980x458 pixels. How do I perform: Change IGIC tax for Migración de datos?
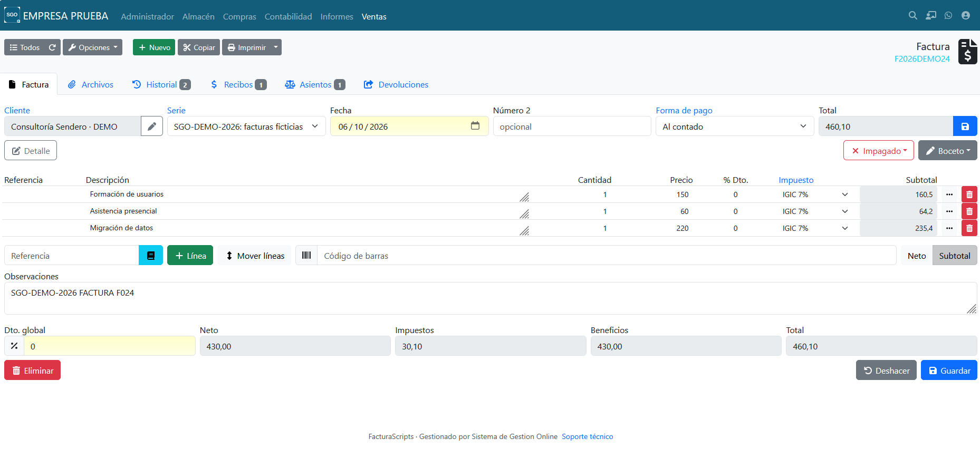[x=815, y=228]
